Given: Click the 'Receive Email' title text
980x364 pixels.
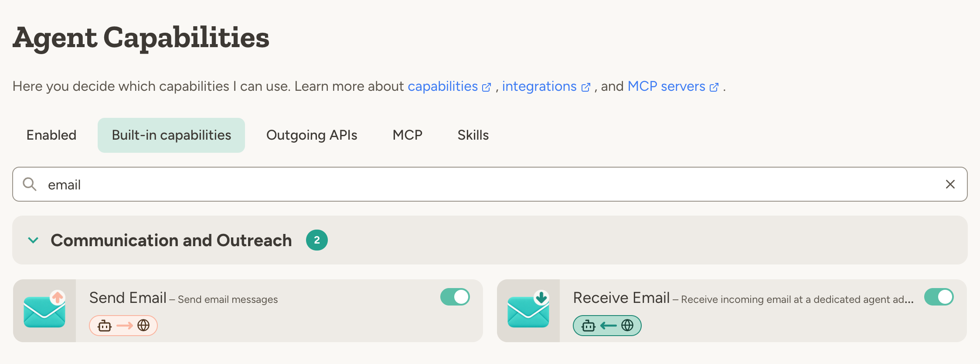Looking at the screenshot, I should pyautogui.click(x=621, y=298).
